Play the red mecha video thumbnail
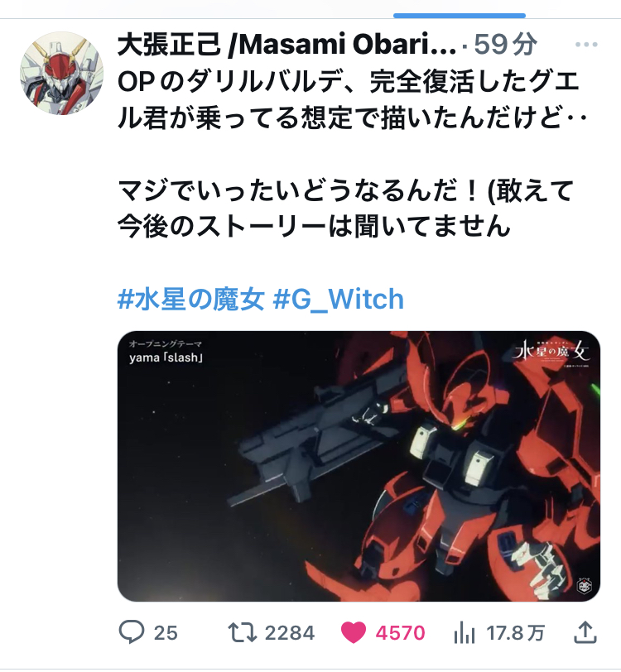This screenshot has height=672, width=621. point(359,466)
